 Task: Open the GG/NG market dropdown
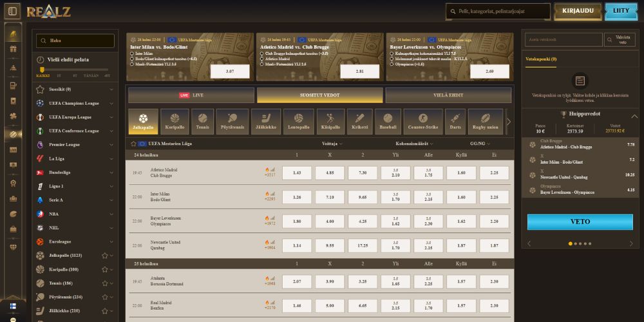tap(480, 144)
